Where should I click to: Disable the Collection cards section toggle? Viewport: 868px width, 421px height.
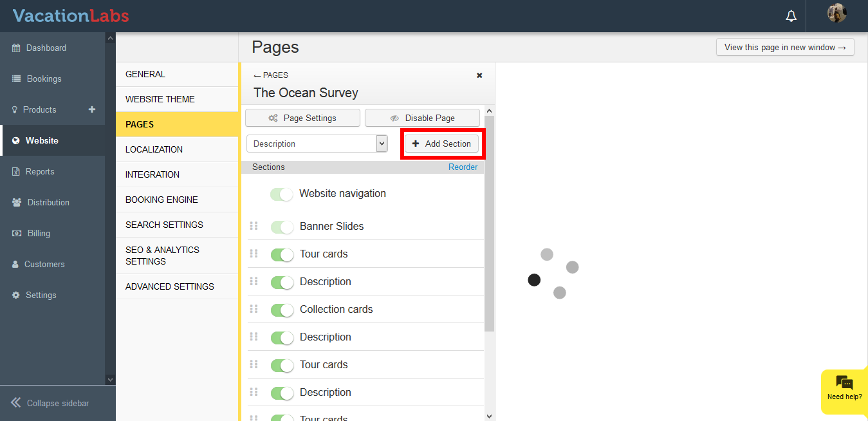(x=282, y=310)
